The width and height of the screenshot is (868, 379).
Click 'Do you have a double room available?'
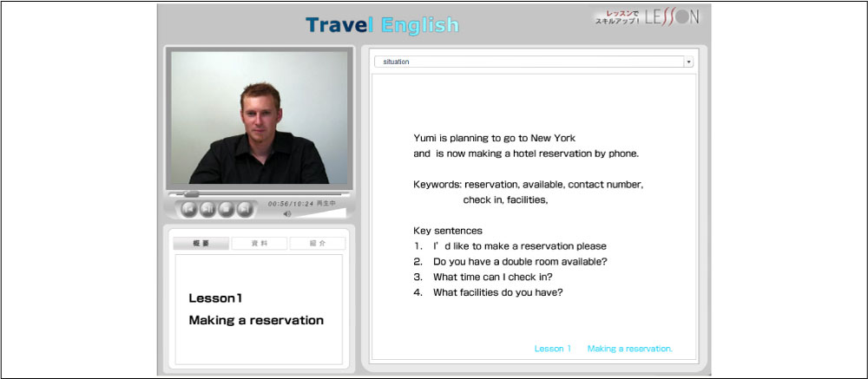tap(520, 262)
